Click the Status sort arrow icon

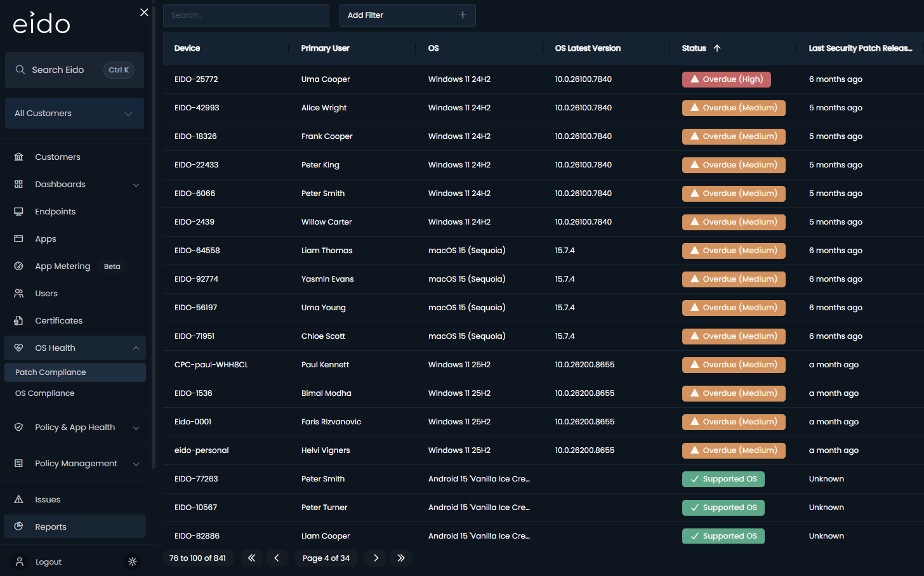click(717, 48)
